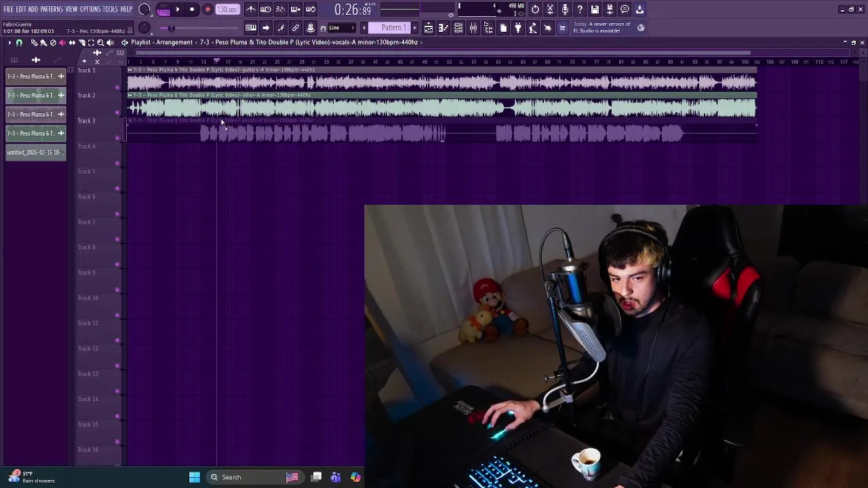
Task: Select the Select marquee tool
Action: click(x=91, y=42)
